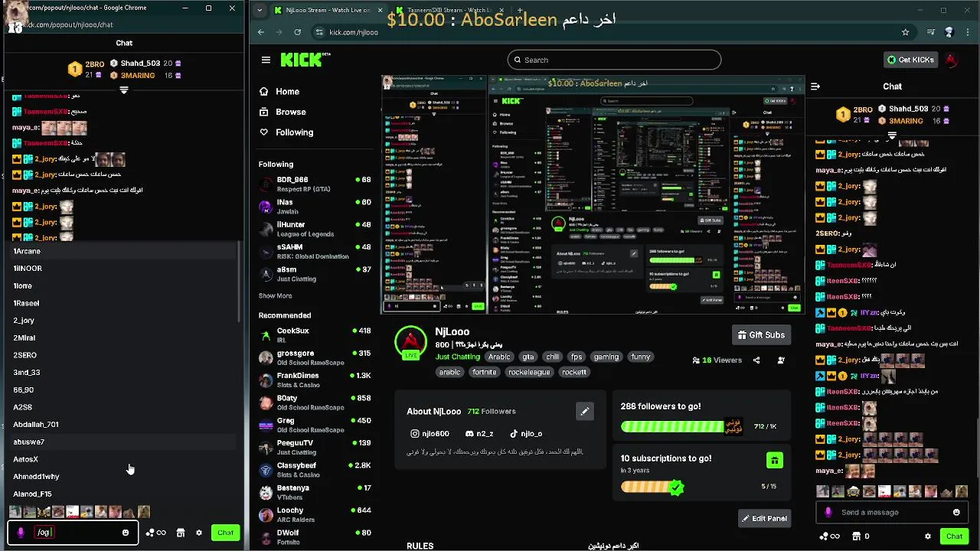Image resolution: width=980 pixels, height=551 pixels.
Task: Click the subscriptions goal progress bar
Action: [652, 487]
